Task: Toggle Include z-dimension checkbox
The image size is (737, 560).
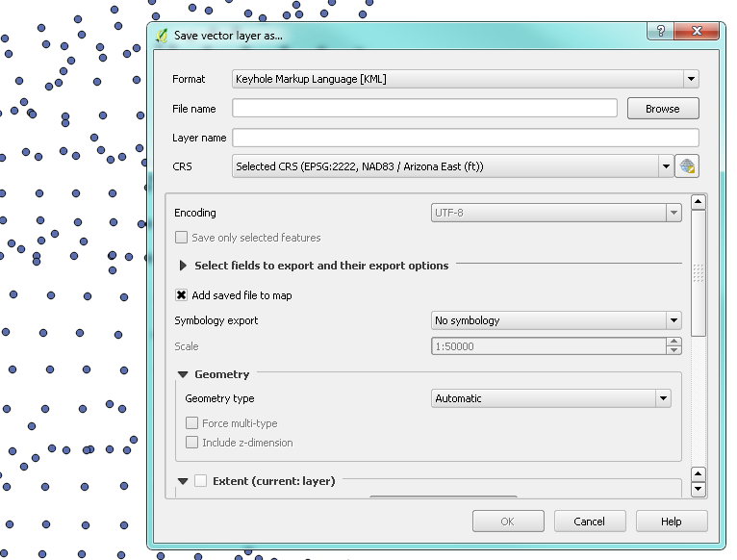Action: tap(191, 443)
